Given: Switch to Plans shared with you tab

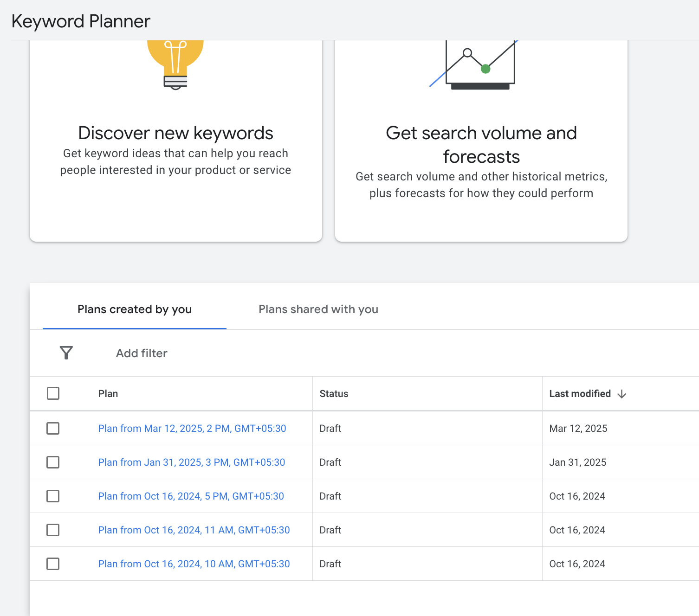Looking at the screenshot, I should pos(318,309).
